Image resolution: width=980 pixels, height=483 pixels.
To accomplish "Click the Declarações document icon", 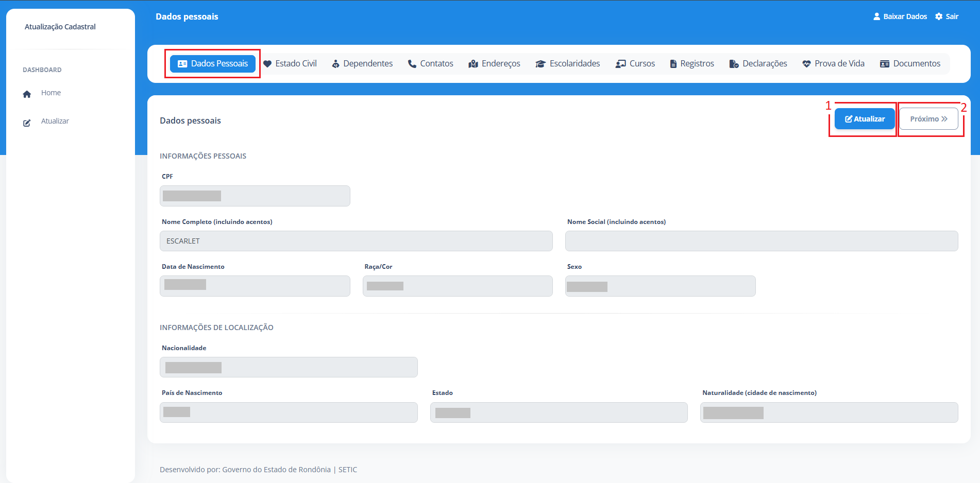I will coord(734,64).
